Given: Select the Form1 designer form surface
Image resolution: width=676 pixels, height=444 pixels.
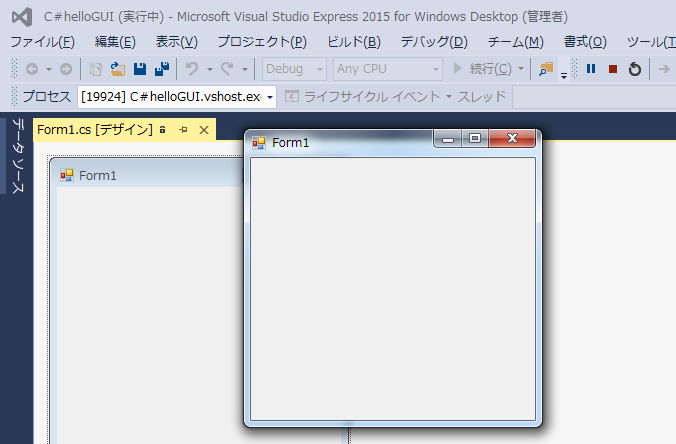Looking at the screenshot, I should coord(151,315).
